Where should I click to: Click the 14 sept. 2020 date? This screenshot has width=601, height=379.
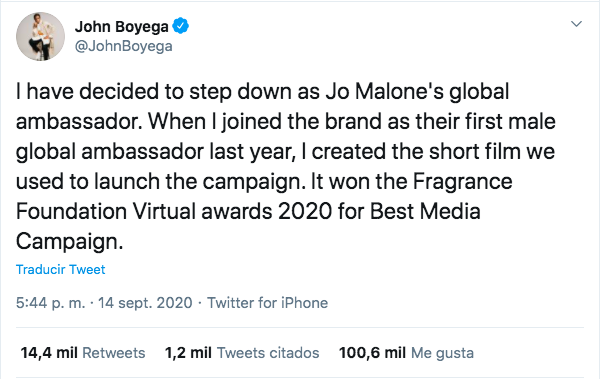[145, 303]
